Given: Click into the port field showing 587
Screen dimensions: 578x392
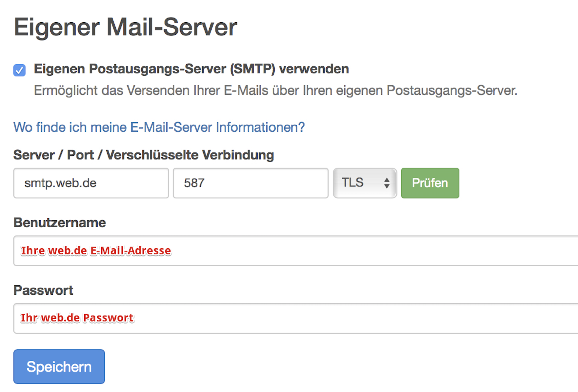Looking at the screenshot, I should click(x=250, y=183).
